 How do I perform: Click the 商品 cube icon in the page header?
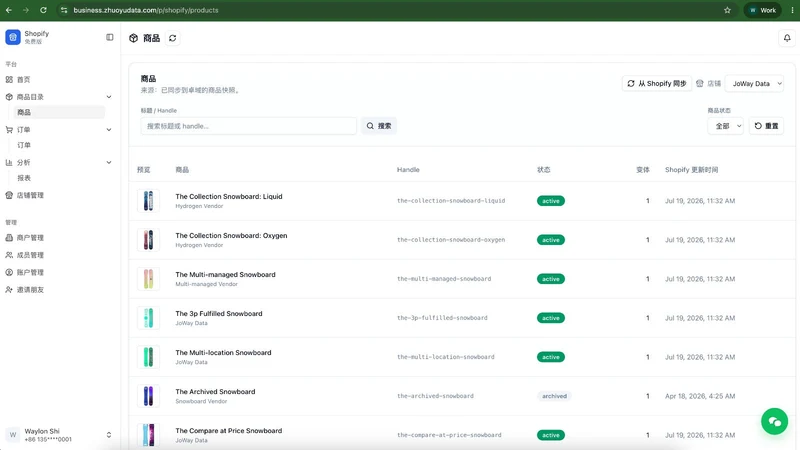(134, 38)
